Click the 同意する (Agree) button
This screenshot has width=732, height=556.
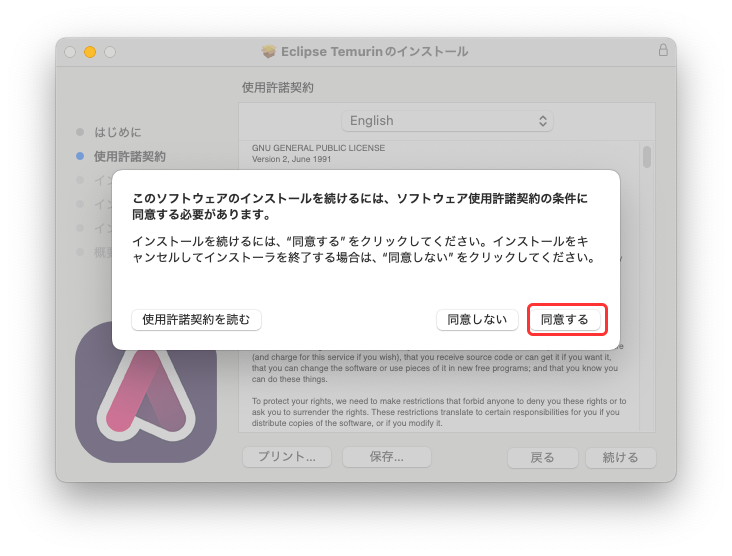[564, 320]
